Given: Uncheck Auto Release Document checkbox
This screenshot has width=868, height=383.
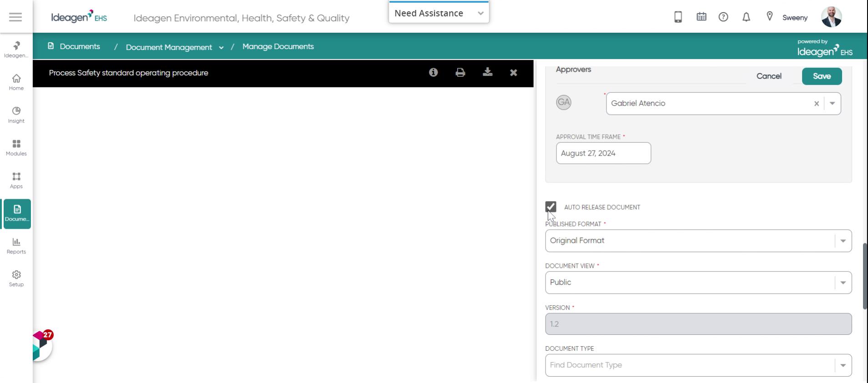Looking at the screenshot, I should pyautogui.click(x=550, y=207).
